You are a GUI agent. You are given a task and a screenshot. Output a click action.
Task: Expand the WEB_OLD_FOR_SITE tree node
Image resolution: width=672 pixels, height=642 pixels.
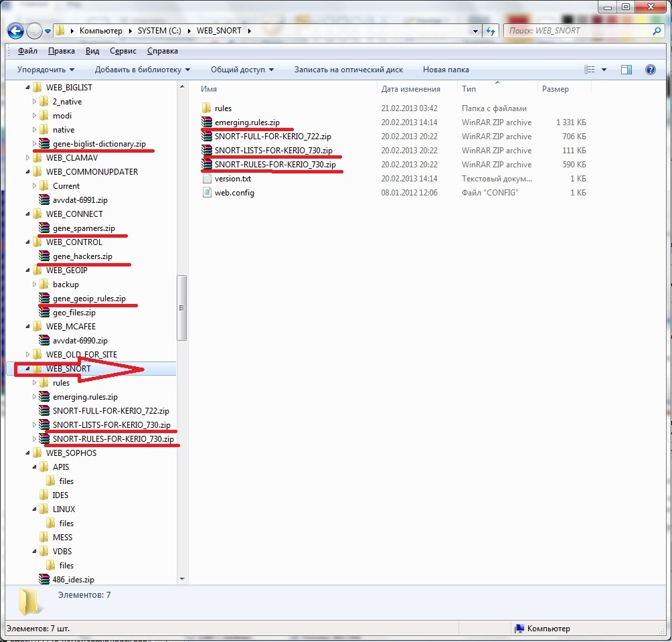tap(27, 355)
